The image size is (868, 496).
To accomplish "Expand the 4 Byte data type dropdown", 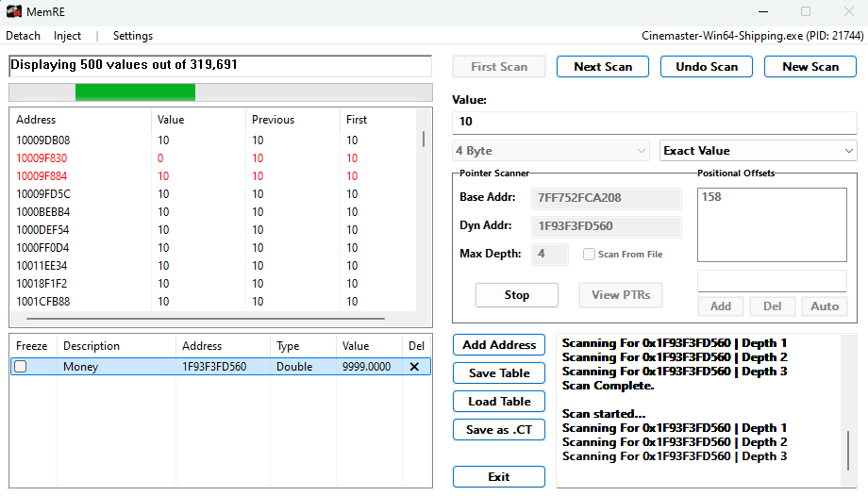I will 551,151.
